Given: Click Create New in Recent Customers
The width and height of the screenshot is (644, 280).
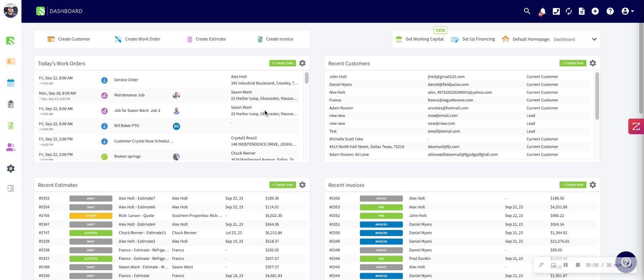Looking at the screenshot, I should coord(573,63).
